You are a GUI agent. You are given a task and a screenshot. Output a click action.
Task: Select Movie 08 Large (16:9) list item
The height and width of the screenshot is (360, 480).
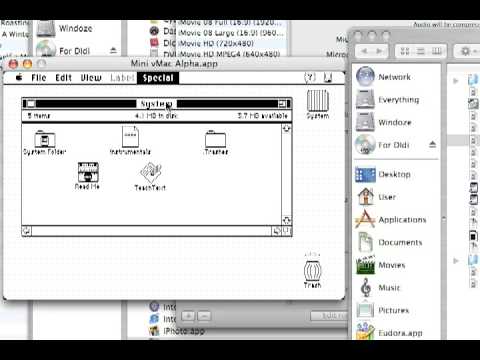pyautogui.click(x=231, y=33)
